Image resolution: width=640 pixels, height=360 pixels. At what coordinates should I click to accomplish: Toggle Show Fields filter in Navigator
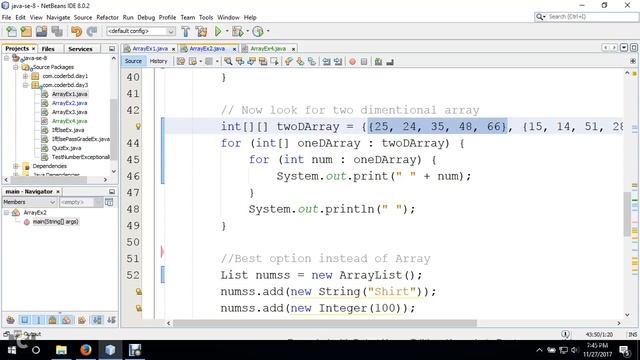(x=24, y=320)
